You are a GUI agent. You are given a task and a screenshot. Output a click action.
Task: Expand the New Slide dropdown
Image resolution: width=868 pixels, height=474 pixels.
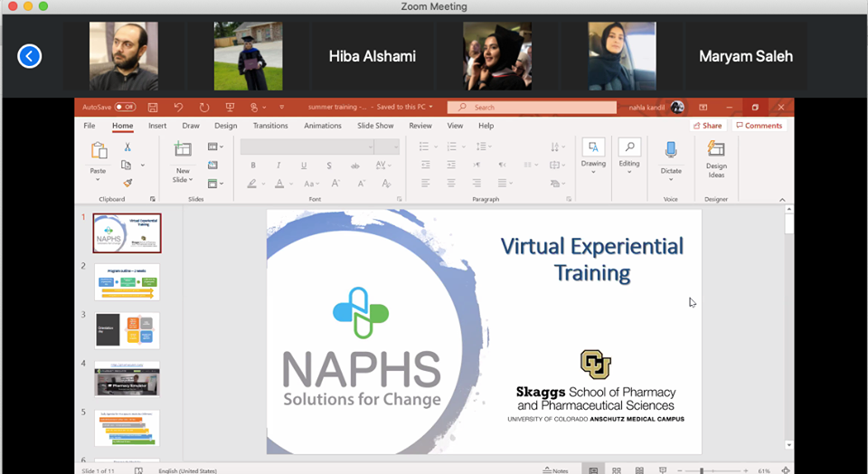click(183, 179)
